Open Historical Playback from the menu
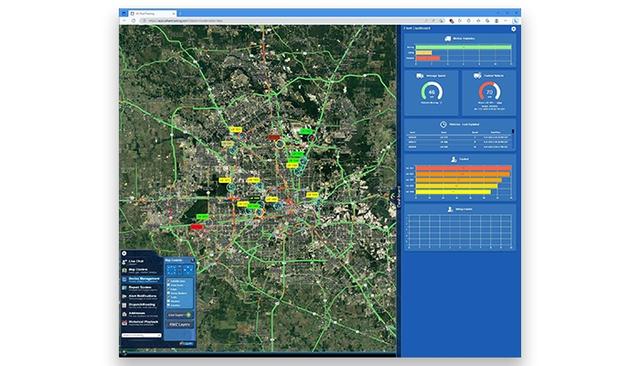The width and height of the screenshot is (640, 366). (141, 322)
